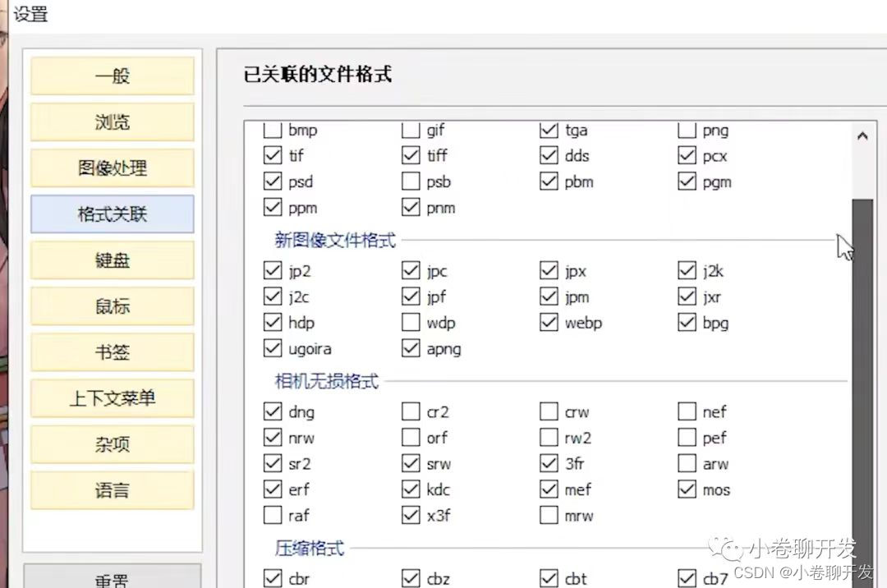Uncheck the hdp format checkbox
887x588 pixels.
pyautogui.click(x=273, y=322)
